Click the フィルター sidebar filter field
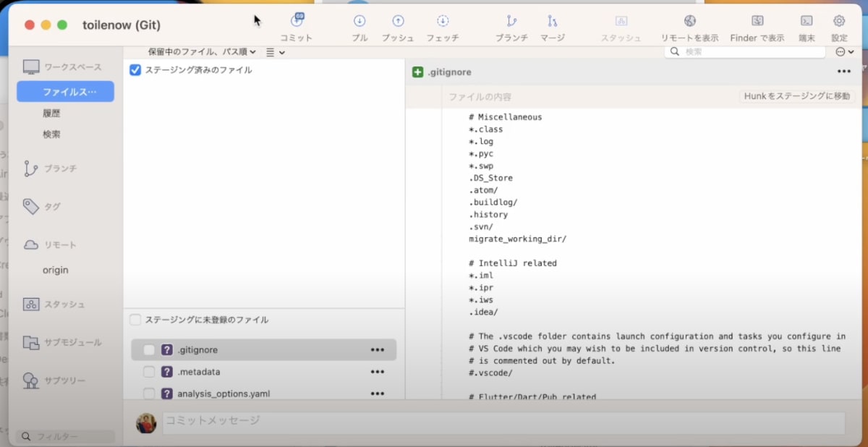The width and height of the screenshot is (868, 447). point(66,437)
